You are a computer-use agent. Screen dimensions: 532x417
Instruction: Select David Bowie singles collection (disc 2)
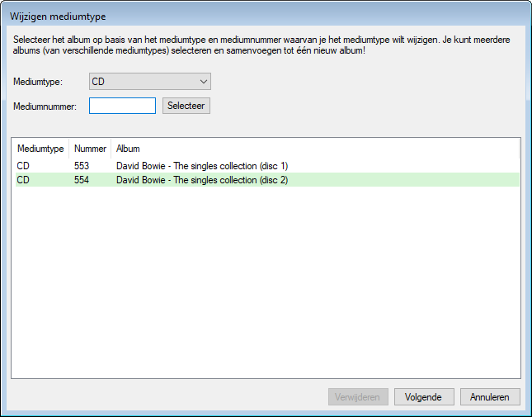point(267,180)
